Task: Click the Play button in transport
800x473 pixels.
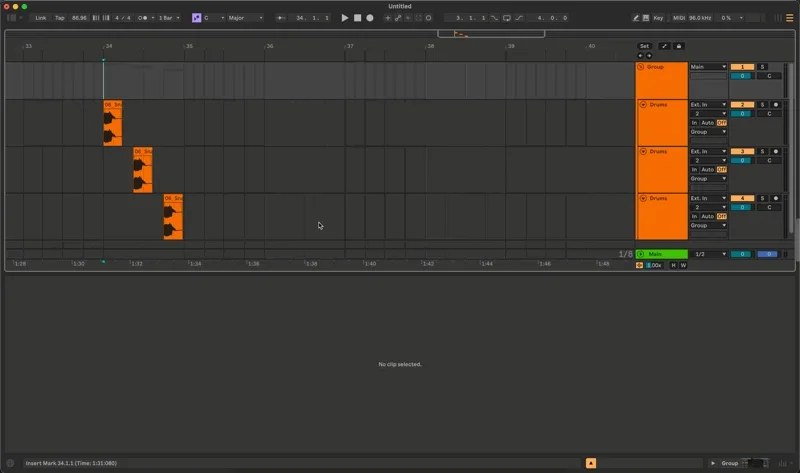Action: pos(344,18)
